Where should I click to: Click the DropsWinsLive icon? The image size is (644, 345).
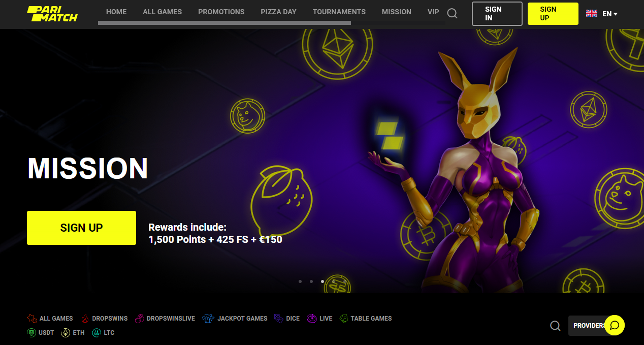[x=139, y=319]
